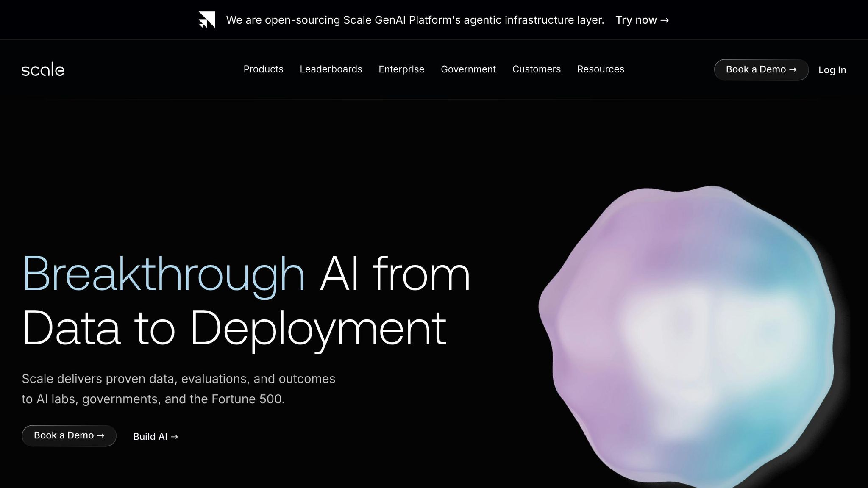The image size is (868, 488).
Task: Click the Scale logo in the header
Action: (x=43, y=69)
